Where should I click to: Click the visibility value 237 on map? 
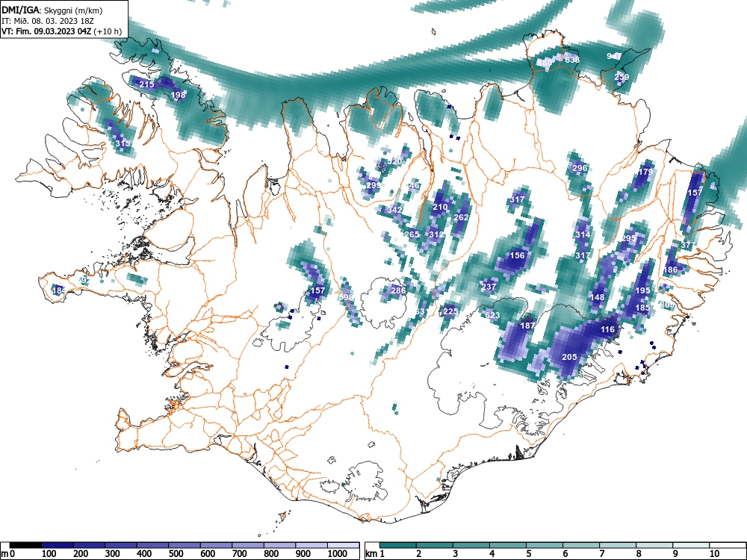[x=489, y=287]
